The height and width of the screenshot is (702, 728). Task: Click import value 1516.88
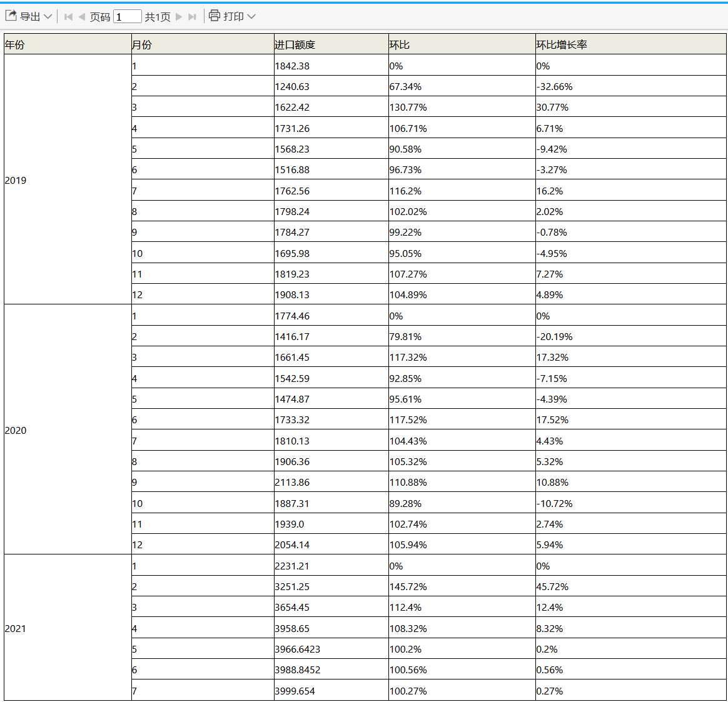(x=331, y=169)
